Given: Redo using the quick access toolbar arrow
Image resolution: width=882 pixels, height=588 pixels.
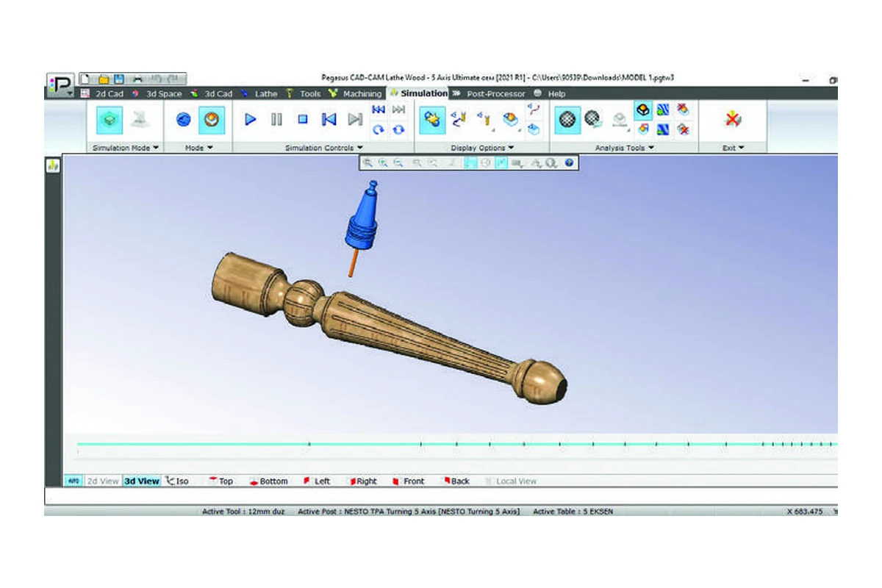Looking at the screenshot, I should pyautogui.click(x=172, y=79).
